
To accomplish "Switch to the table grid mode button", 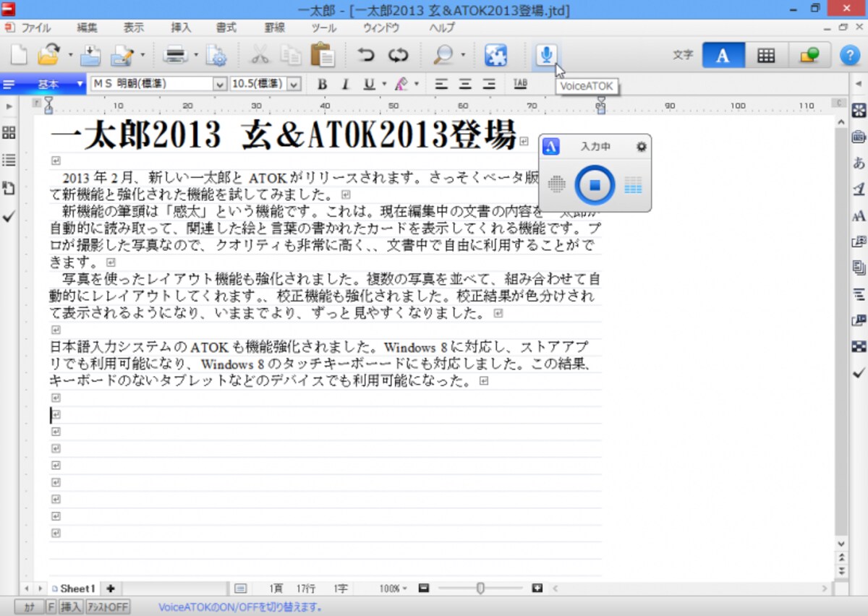I will 765,56.
